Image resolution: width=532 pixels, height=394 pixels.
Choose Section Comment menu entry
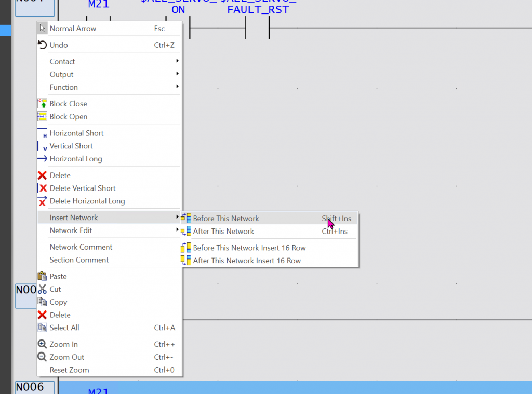pos(109,260)
